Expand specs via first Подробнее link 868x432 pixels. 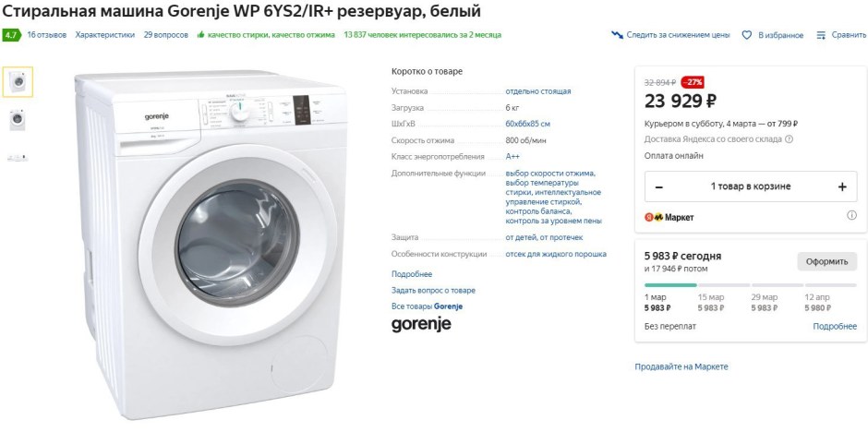click(x=412, y=274)
